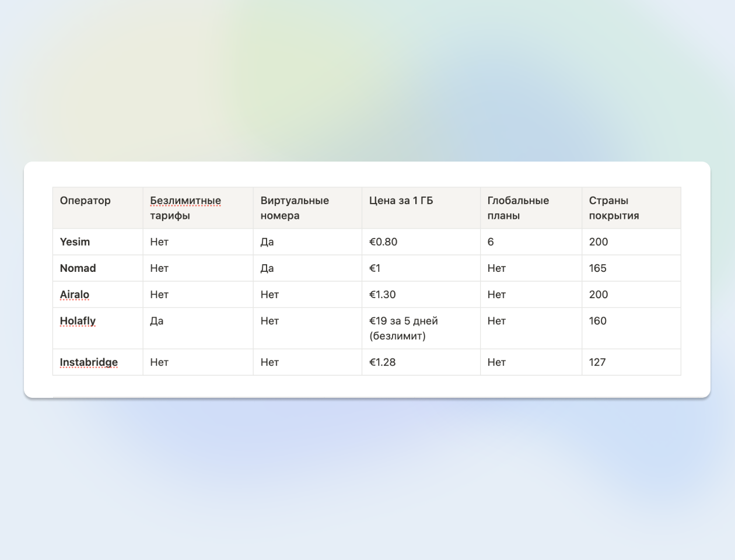Click global plans value 6 for Yesim
The width and height of the screenshot is (735, 560).
pos(531,242)
